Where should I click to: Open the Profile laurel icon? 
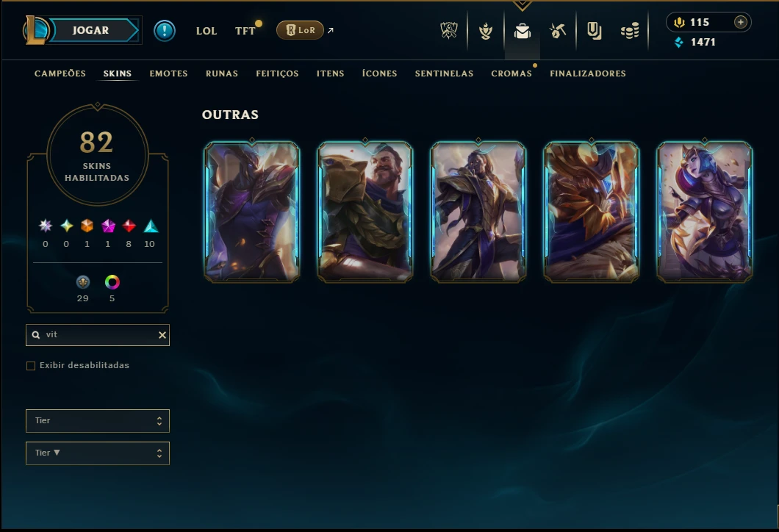coord(485,32)
